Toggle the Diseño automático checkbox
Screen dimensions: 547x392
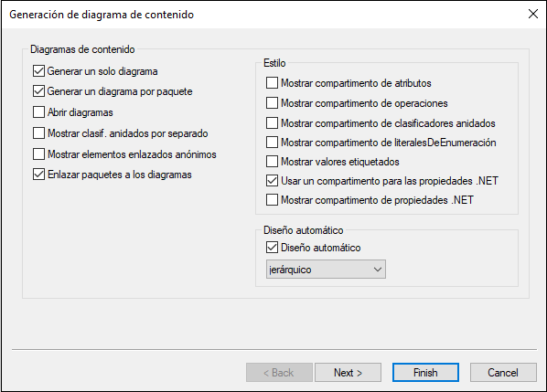click(272, 248)
